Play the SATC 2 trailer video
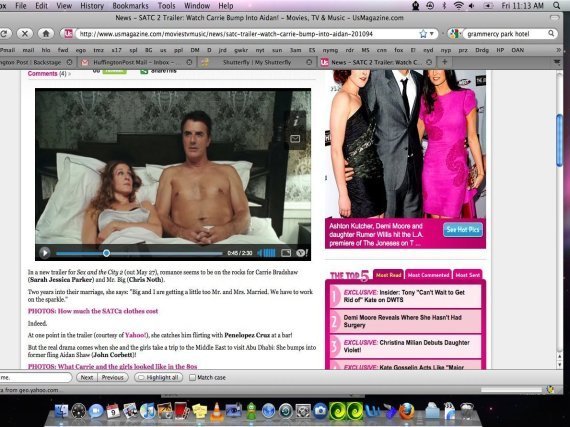 tap(45, 253)
